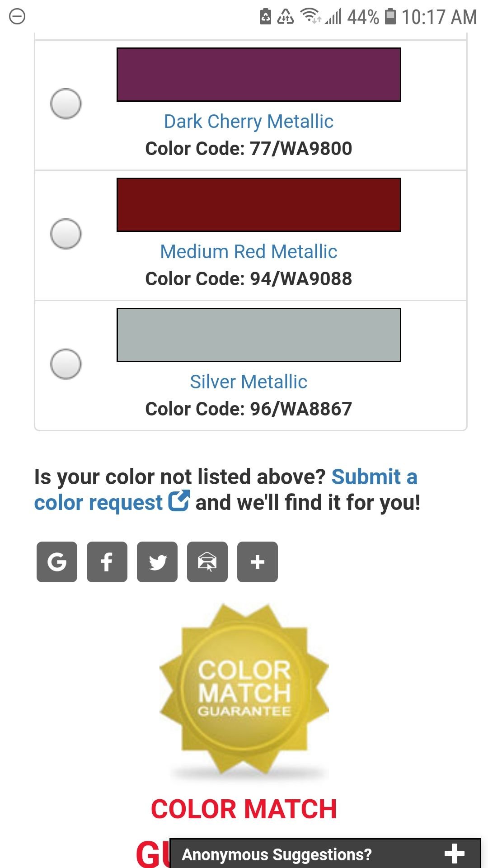Image resolution: width=488 pixels, height=868 pixels.
Task: Share on Facebook
Action: pyautogui.click(x=107, y=562)
